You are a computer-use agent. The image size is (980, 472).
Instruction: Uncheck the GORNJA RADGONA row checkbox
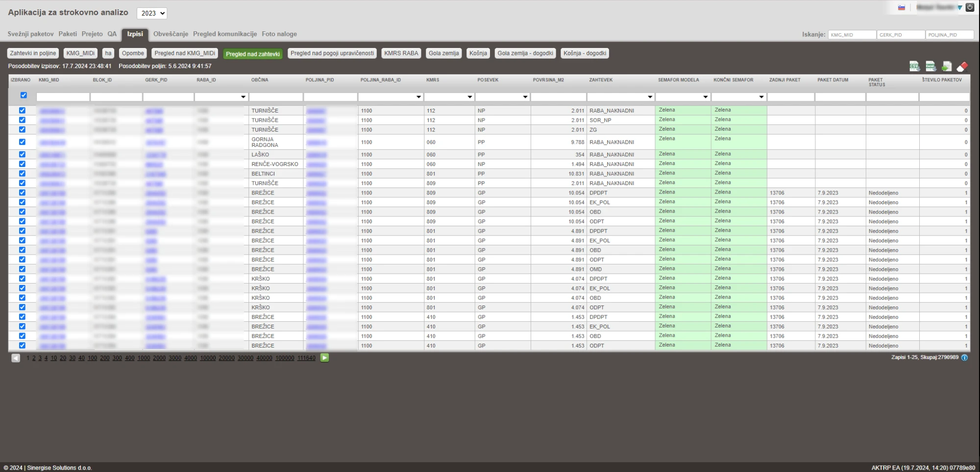tap(22, 142)
